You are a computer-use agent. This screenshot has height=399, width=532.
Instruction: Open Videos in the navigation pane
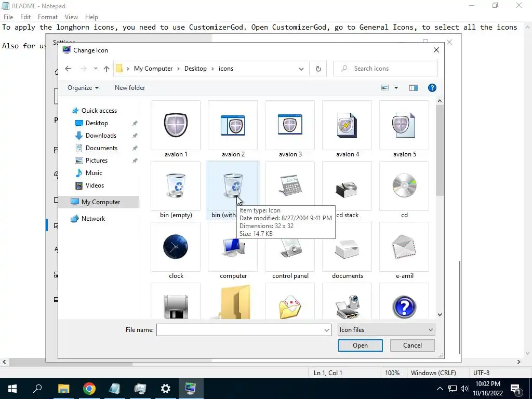[x=89, y=185]
